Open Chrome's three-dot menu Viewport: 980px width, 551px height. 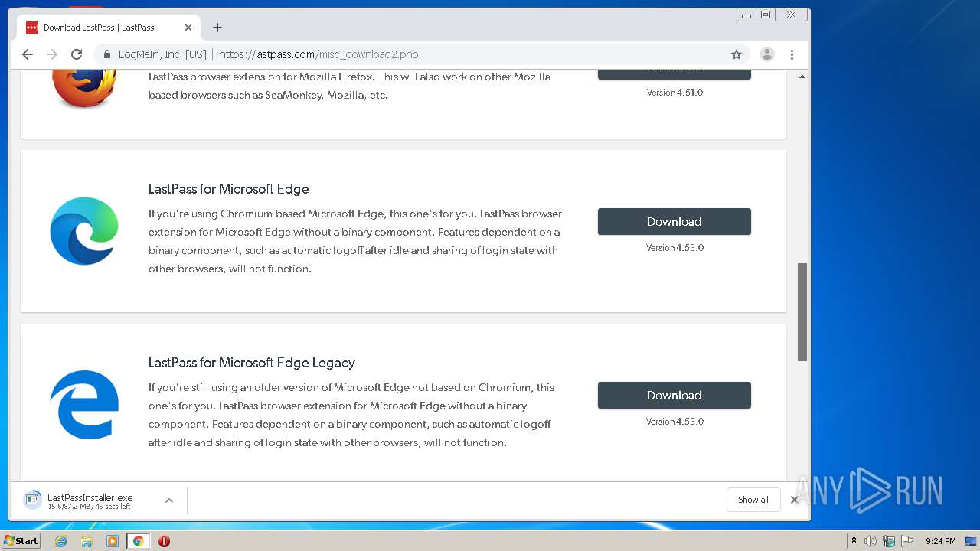[x=792, y=54]
